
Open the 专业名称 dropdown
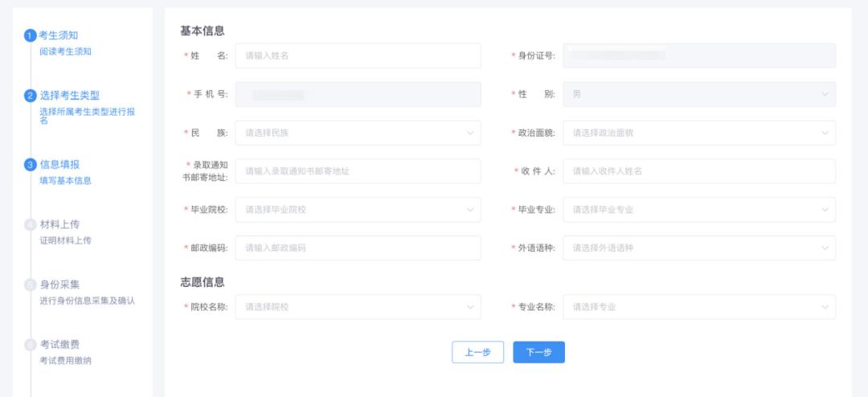(699, 307)
